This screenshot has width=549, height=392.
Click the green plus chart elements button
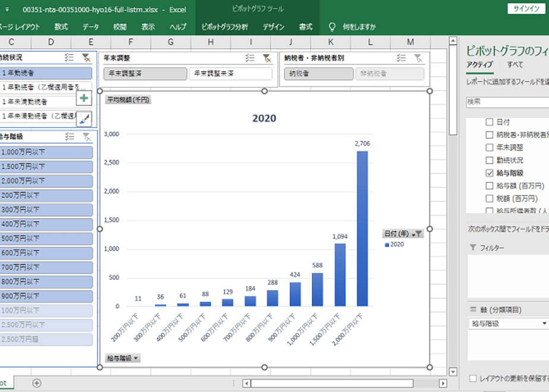[x=84, y=98]
